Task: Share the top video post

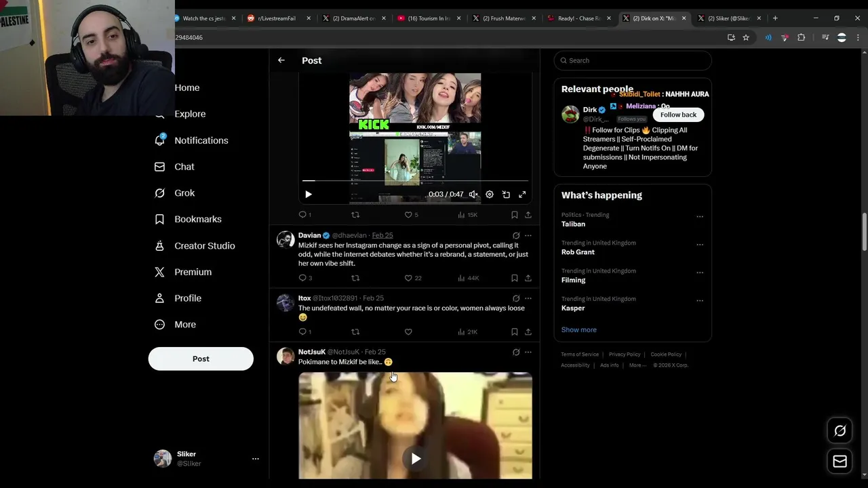Action: (528, 215)
